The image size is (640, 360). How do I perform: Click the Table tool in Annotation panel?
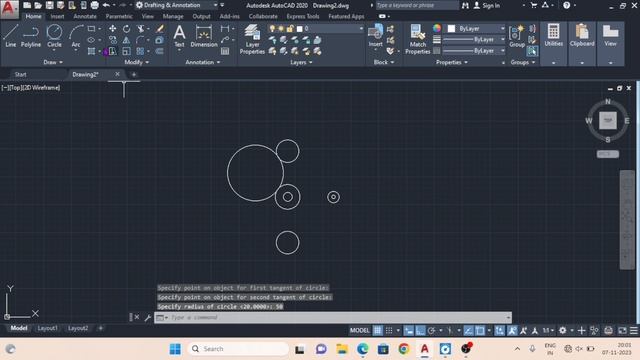pos(225,51)
